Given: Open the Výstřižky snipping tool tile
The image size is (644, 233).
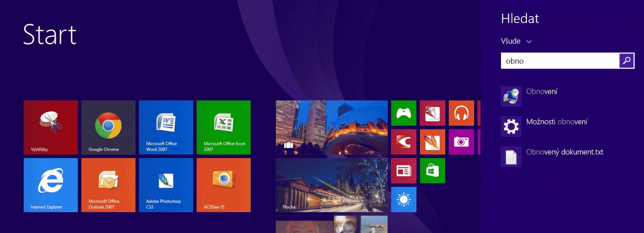Looking at the screenshot, I should pyautogui.click(x=51, y=127).
